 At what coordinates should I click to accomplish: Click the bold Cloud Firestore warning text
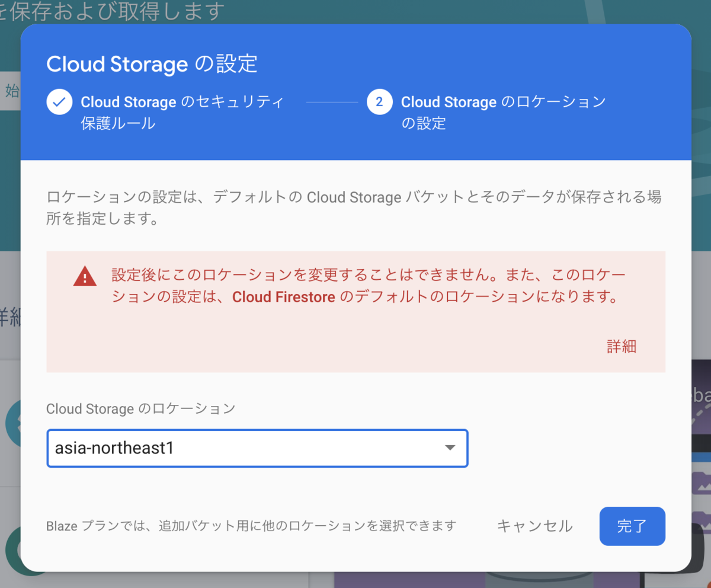point(284,298)
